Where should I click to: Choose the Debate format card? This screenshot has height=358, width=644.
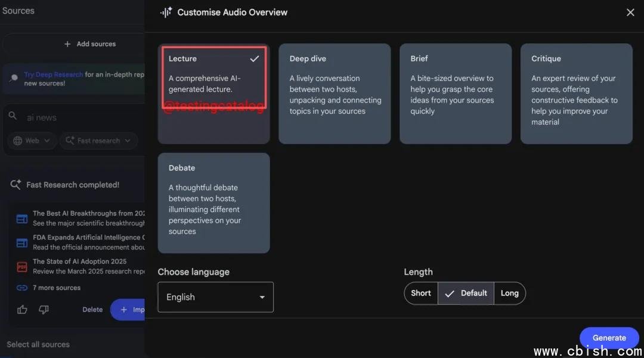(x=213, y=203)
